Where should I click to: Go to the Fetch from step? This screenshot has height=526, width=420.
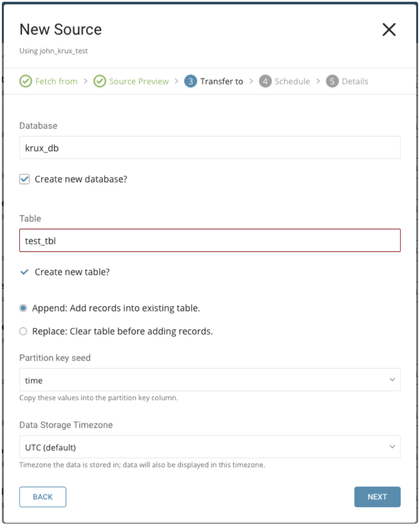click(x=56, y=81)
